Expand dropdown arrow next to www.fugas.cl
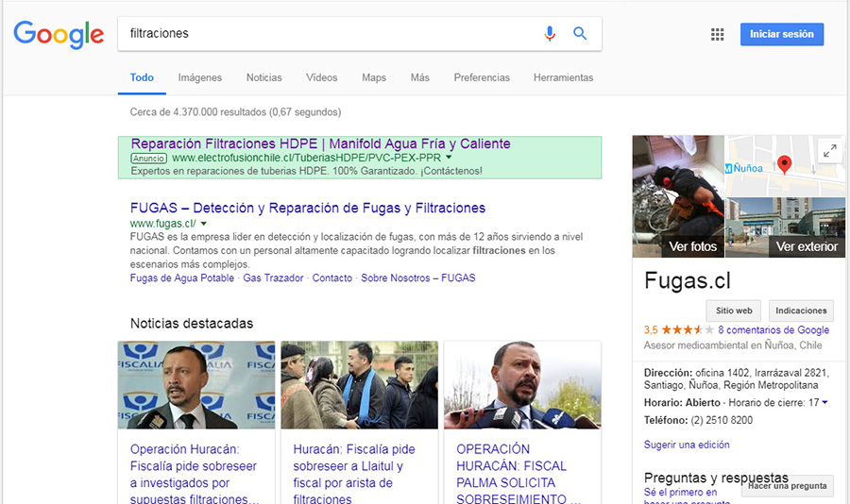Image resolution: width=850 pixels, height=504 pixels. (204, 224)
